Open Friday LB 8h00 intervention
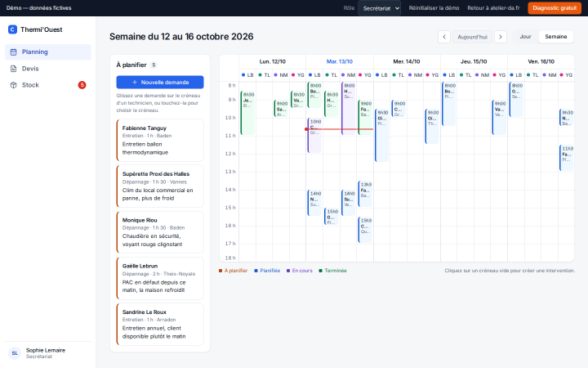 (516, 99)
